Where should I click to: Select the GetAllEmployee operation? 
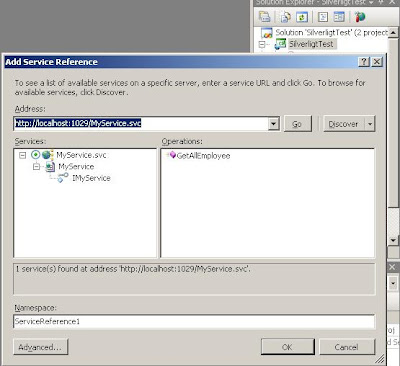click(203, 156)
